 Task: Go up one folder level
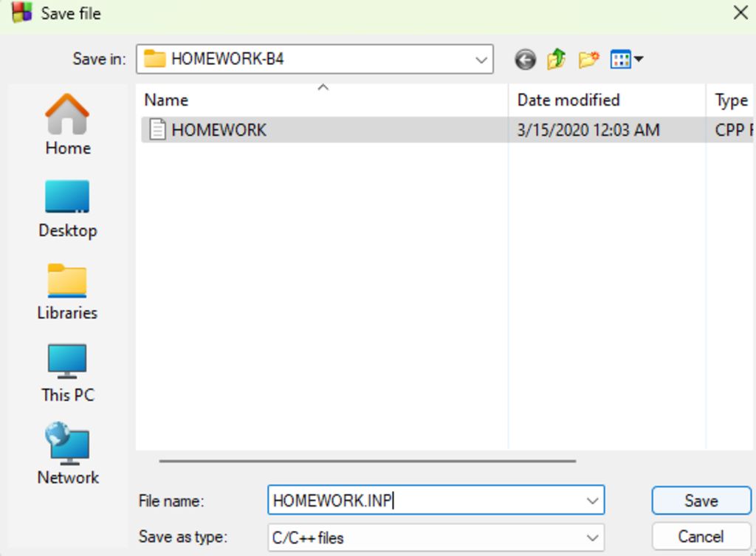pyautogui.click(x=557, y=59)
